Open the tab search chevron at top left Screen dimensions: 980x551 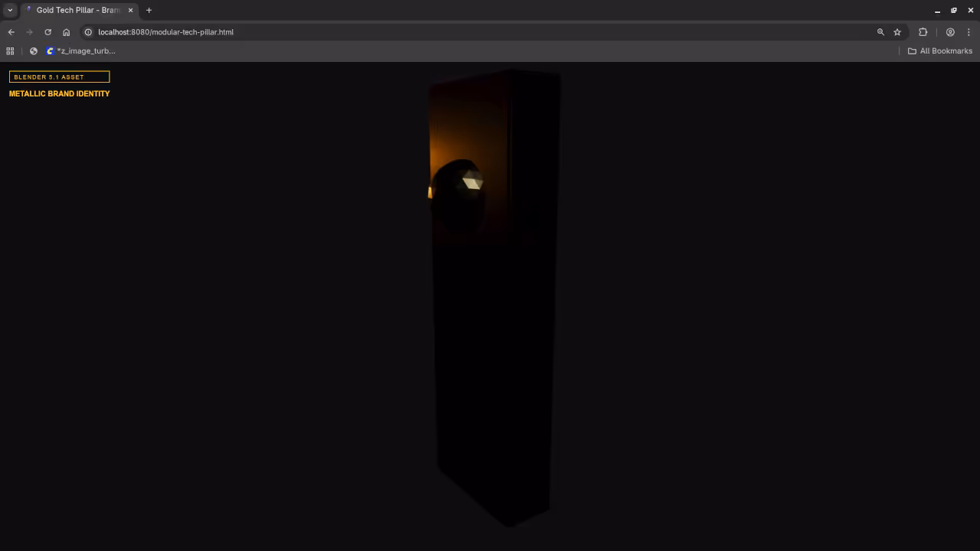[10, 10]
